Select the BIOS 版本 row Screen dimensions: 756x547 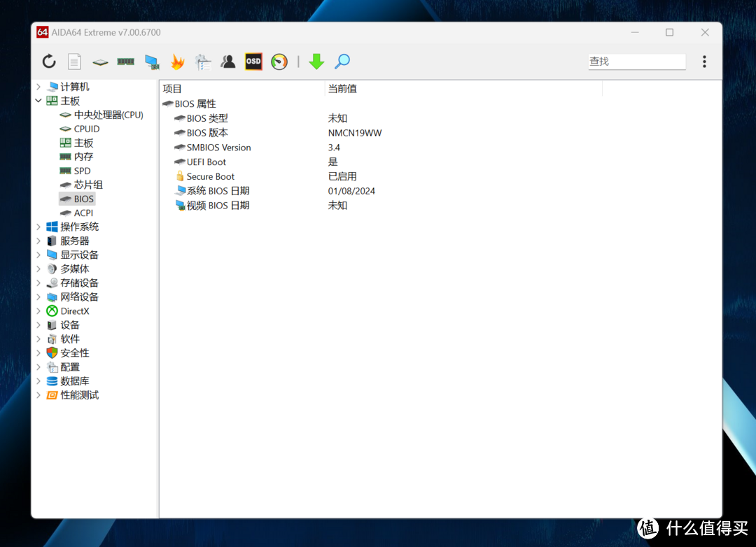tap(202, 132)
